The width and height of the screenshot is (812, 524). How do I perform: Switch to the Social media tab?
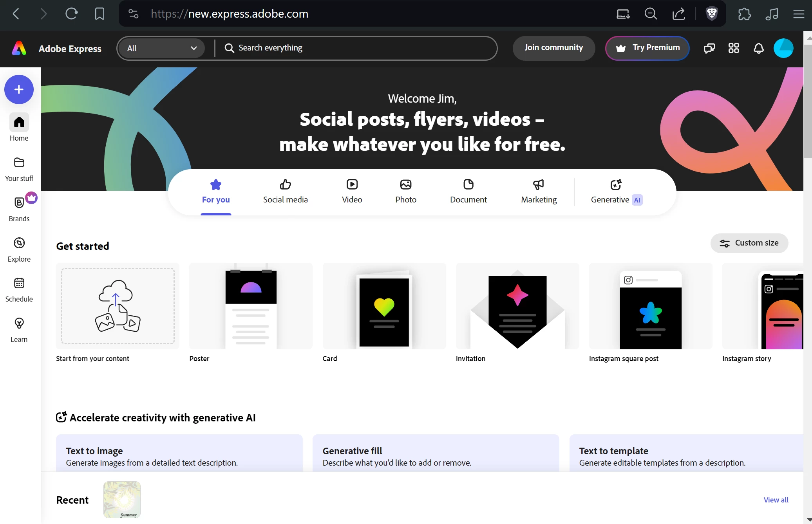coord(285,192)
